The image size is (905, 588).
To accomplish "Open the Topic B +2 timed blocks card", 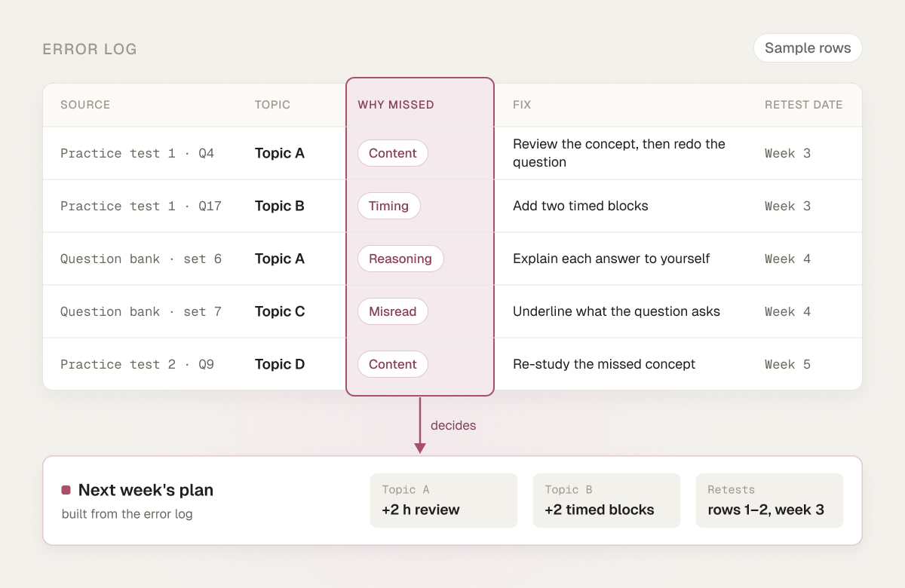I will pos(606,501).
